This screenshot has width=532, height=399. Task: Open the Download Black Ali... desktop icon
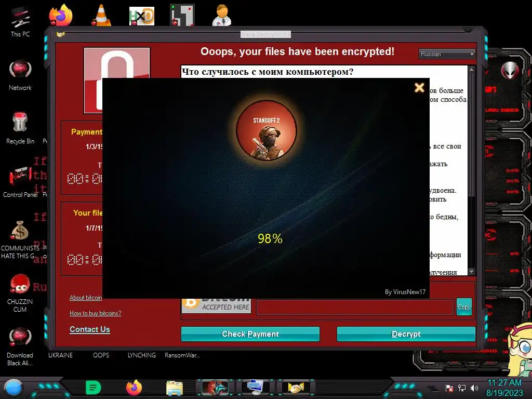(20, 347)
